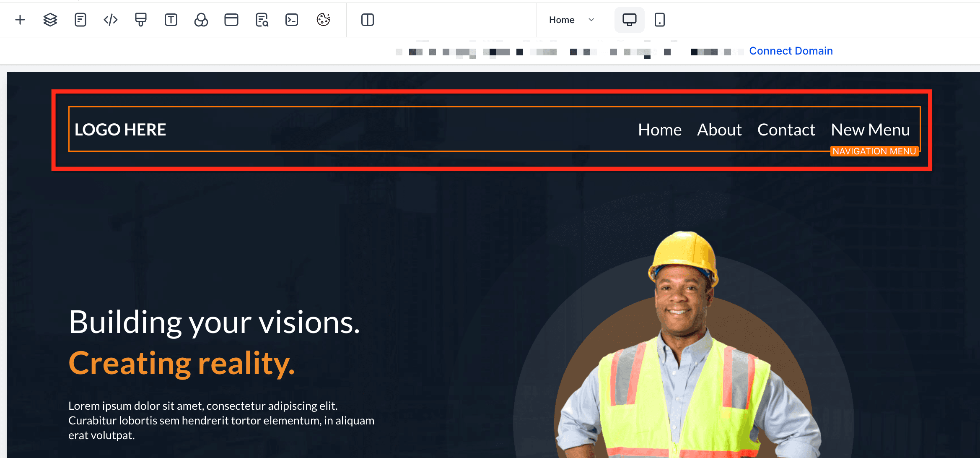Click the cookie consent icon
Image resolution: width=980 pixels, height=458 pixels.
tap(323, 20)
